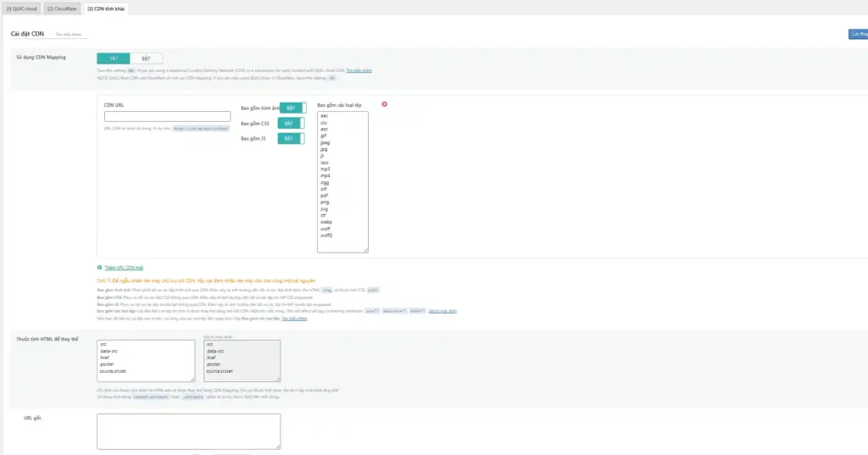The height and width of the screenshot is (455, 868).
Task: Set CDN Mapping to BẬT
Action: click(146, 58)
